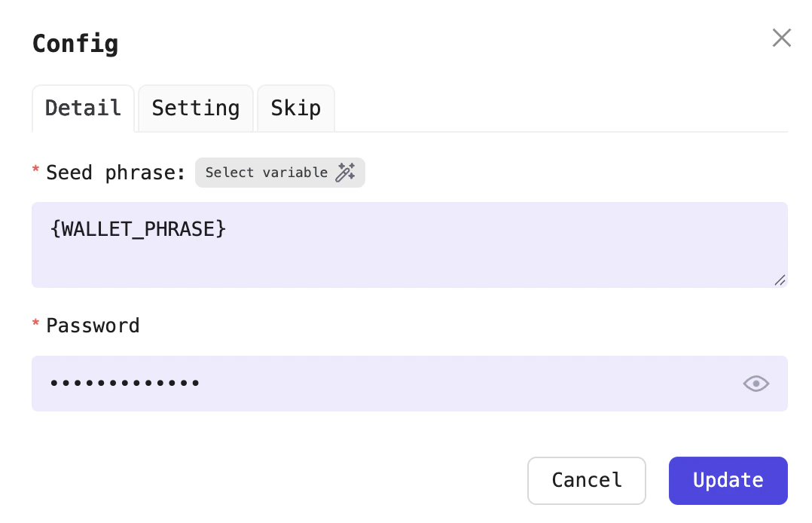Click the magic wand icon on Select variable
This screenshot has height=523, width=812.
(x=346, y=173)
